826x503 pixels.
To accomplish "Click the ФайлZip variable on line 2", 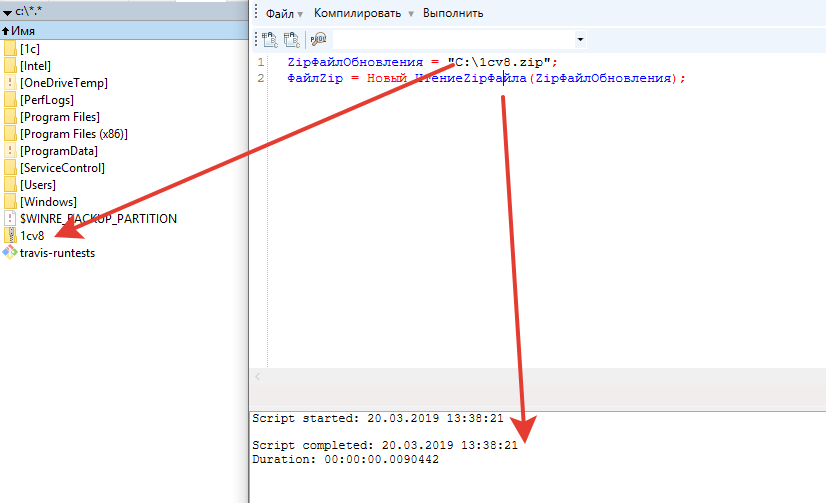I will point(315,78).
